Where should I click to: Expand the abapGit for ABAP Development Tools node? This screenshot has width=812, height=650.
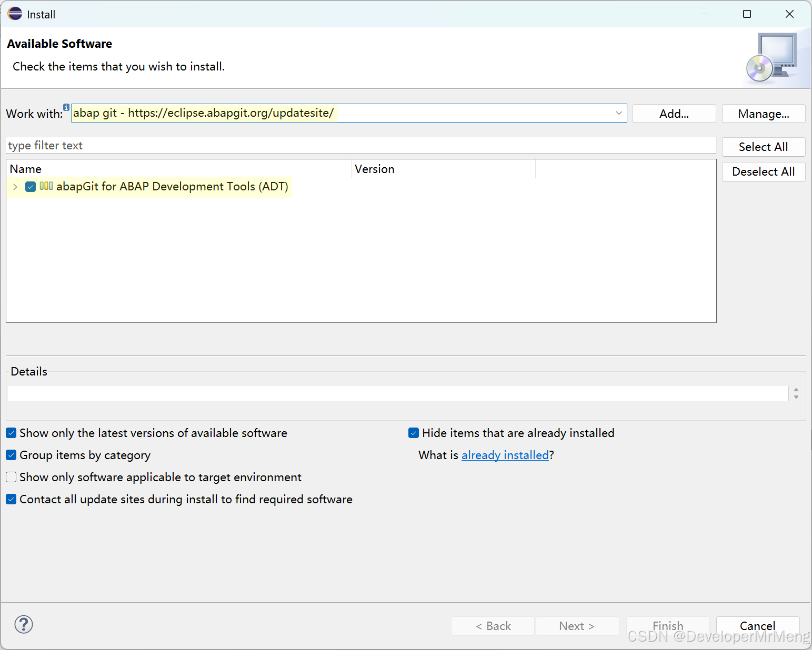coord(15,187)
